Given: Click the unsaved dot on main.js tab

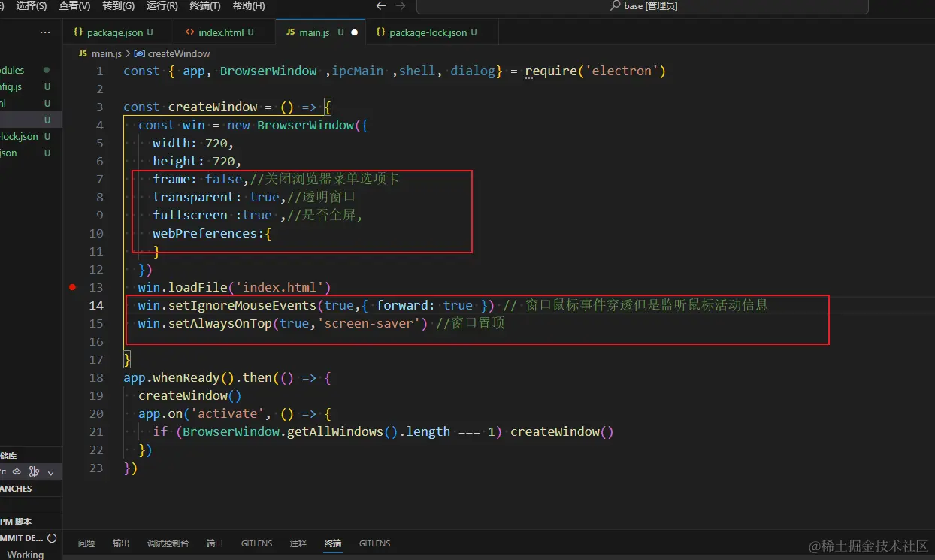Looking at the screenshot, I should pos(354,32).
